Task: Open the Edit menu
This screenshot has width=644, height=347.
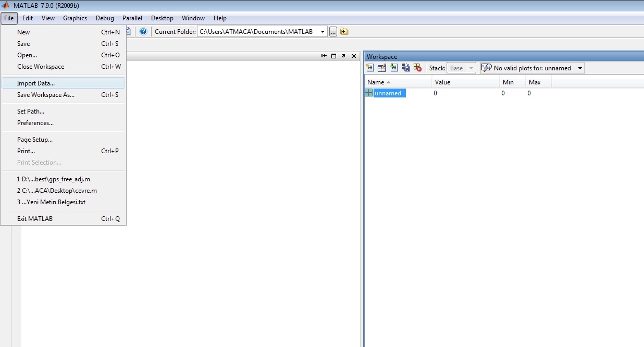Action: tap(28, 18)
